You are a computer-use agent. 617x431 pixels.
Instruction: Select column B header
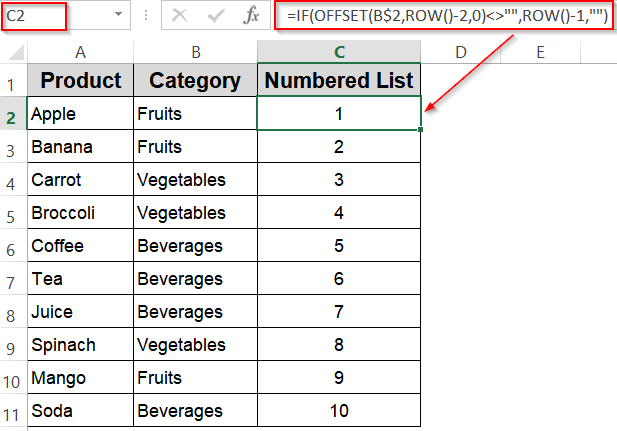click(x=195, y=51)
